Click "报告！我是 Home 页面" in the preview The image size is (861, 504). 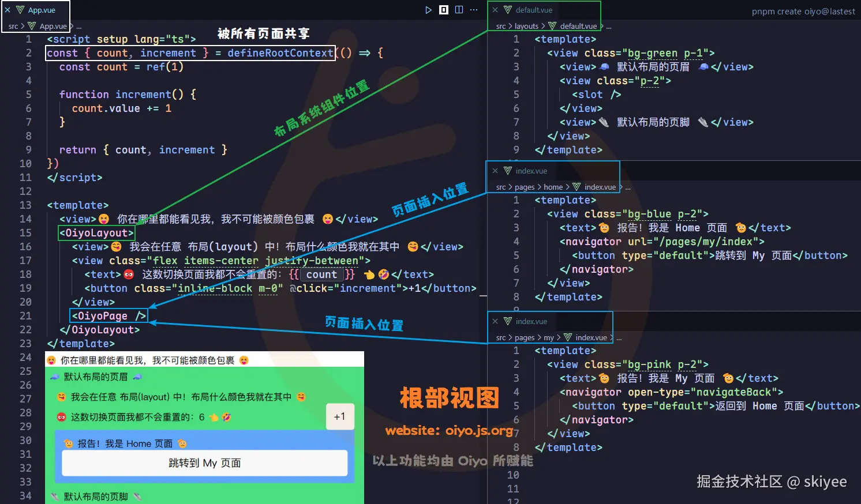(x=125, y=443)
